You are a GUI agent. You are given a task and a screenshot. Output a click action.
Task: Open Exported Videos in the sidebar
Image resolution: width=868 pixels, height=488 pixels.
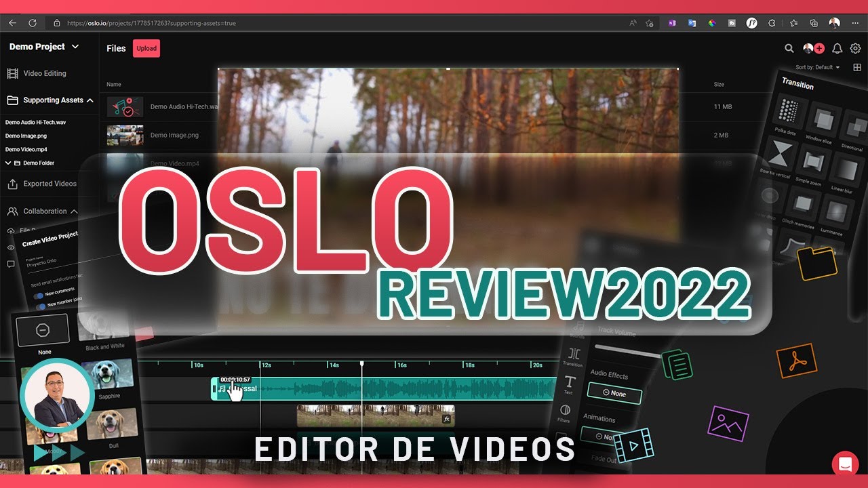42,184
